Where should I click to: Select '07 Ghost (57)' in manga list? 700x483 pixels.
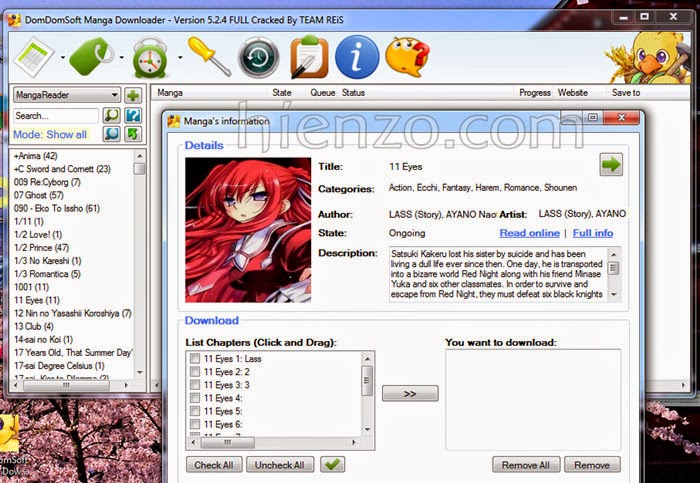(39, 195)
